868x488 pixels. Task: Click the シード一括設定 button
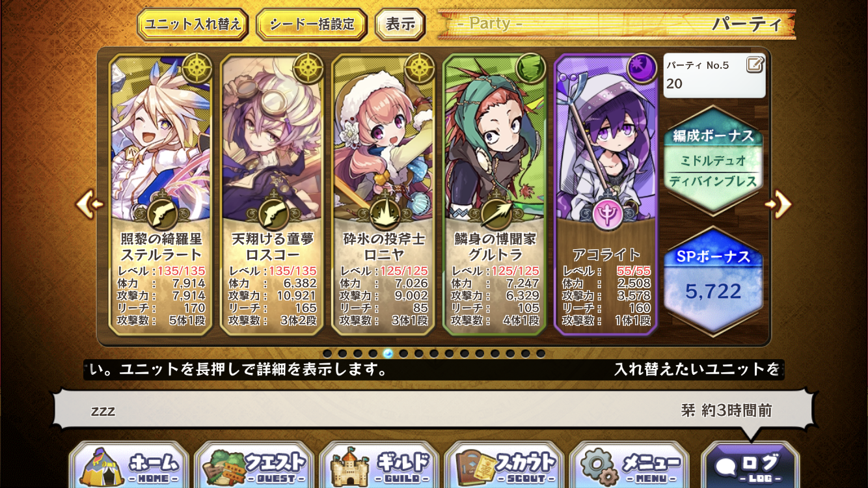coord(313,25)
